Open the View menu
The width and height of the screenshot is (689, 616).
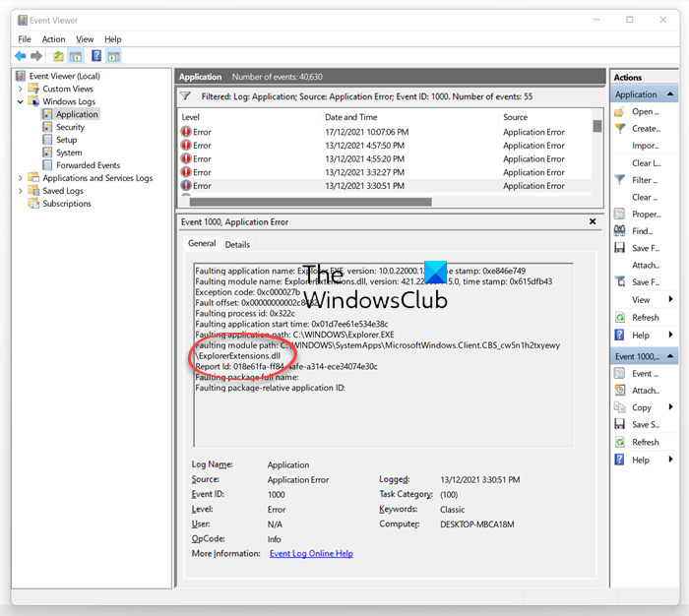(x=85, y=39)
